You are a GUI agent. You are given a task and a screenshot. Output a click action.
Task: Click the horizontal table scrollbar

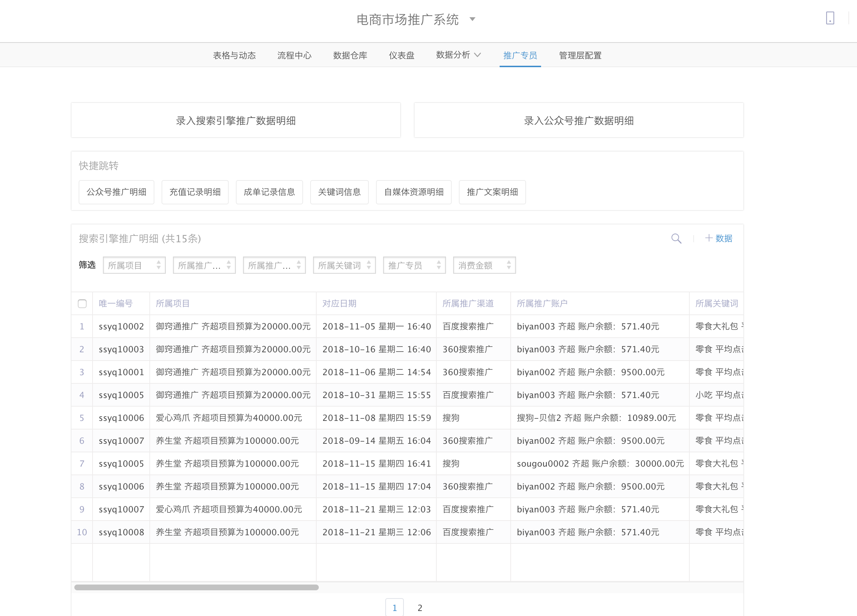coord(197,587)
